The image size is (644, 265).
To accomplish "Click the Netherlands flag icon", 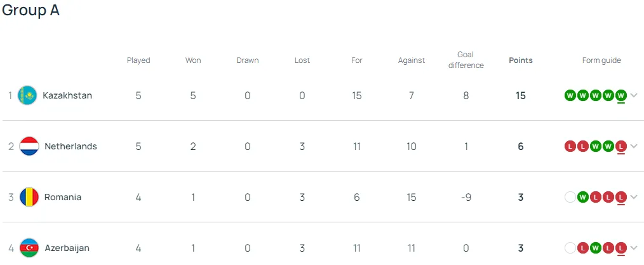I will point(29,146).
